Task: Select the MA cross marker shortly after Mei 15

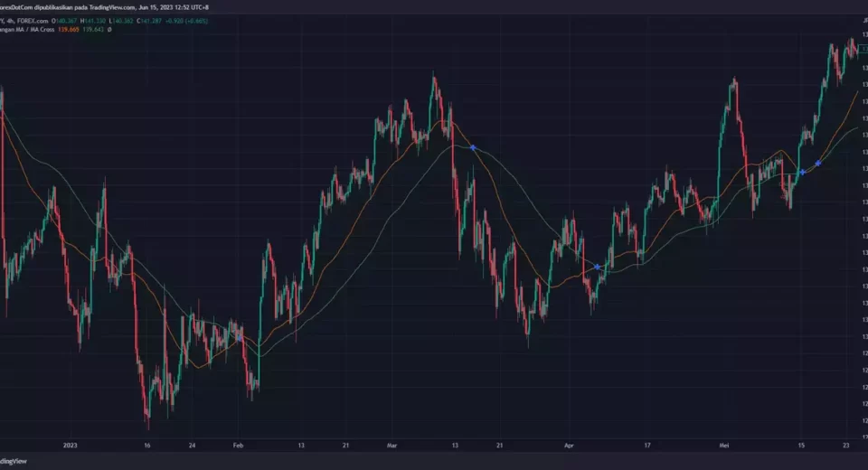Action: (818, 164)
